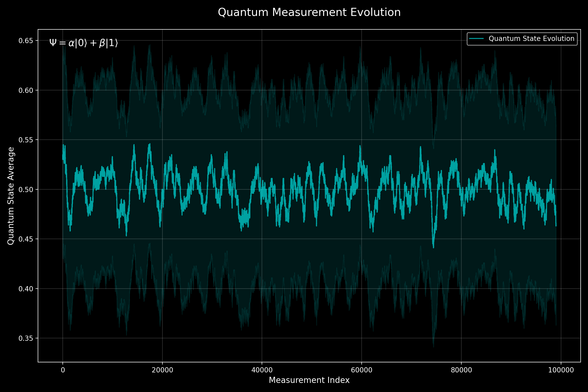
Task: Click the wavefunction formula annotation text
Action: click(x=84, y=43)
